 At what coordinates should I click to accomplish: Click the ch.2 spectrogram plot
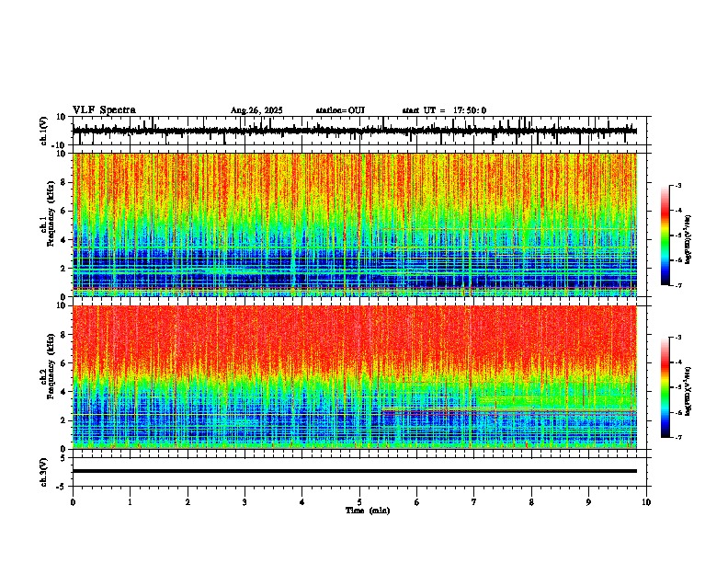[355, 377]
